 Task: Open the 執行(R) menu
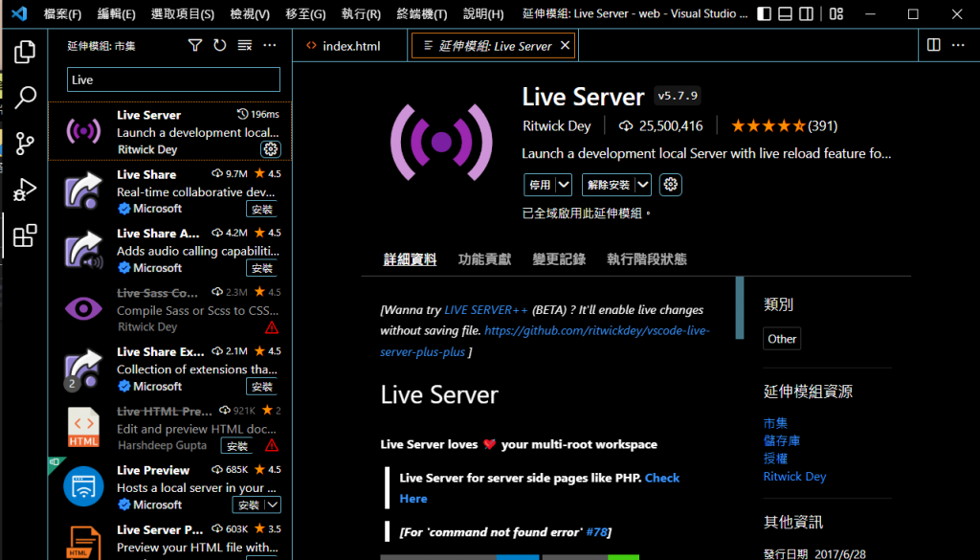(361, 13)
